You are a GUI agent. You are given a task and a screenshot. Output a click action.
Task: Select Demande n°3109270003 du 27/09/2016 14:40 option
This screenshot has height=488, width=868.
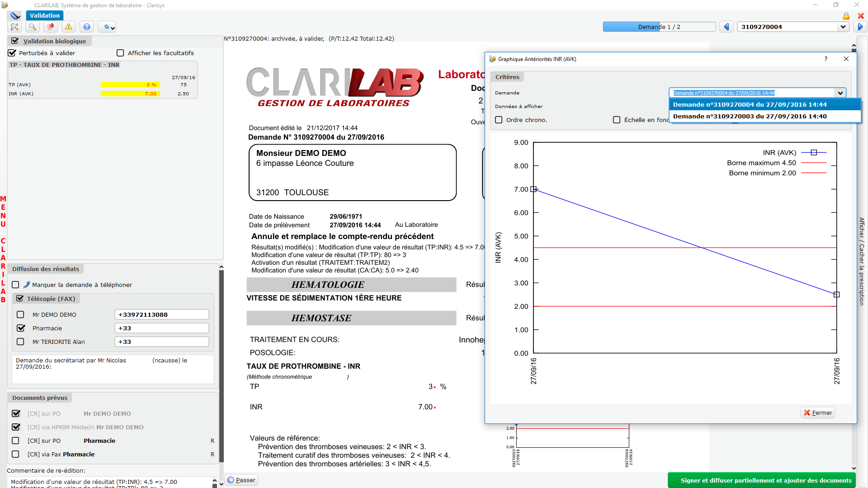pyautogui.click(x=765, y=116)
